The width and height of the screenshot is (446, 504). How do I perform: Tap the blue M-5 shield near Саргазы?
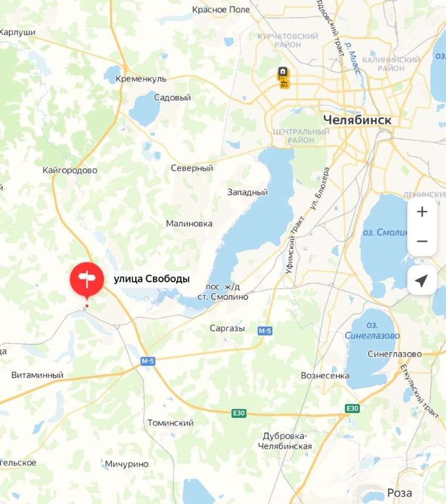(265, 331)
